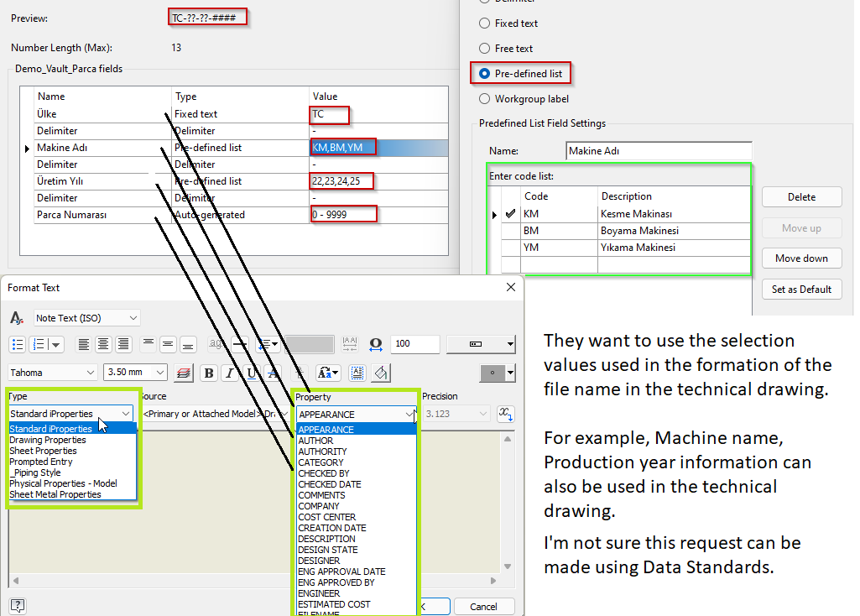Open the bulleted list tool
This screenshot has height=616, width=860.
pos(17,344)
